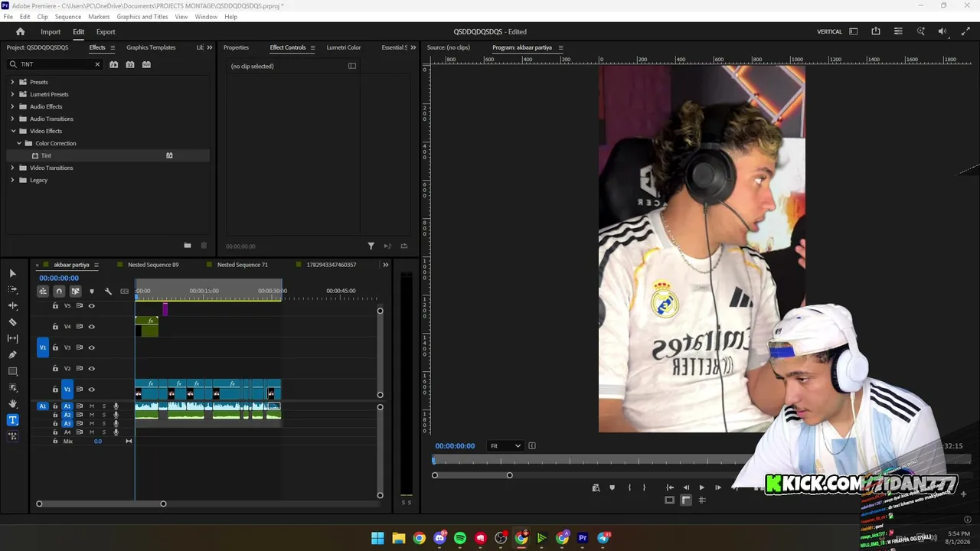This screenshot has height=551, width=980.
Task: Expand Audio Transitions folder
Action: pos(12,119)
